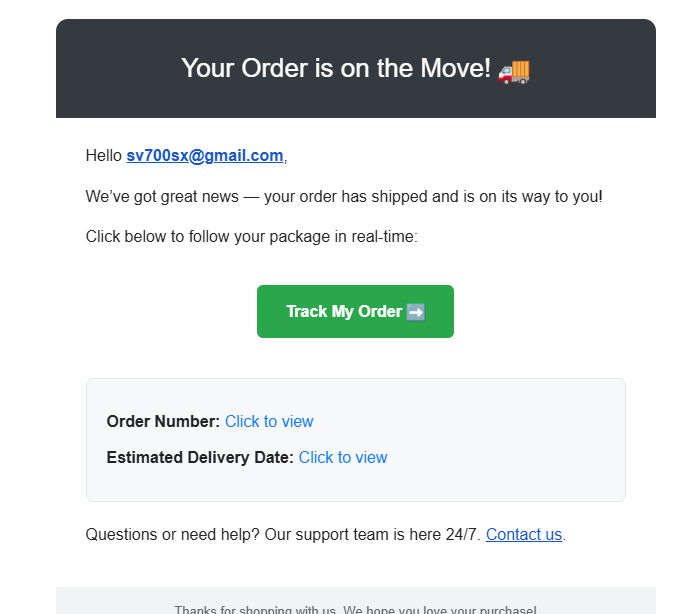Click the 'Thanks for shopping with us' footer text
The height and width of the screenshot is (614, 686).
(355, 610)
